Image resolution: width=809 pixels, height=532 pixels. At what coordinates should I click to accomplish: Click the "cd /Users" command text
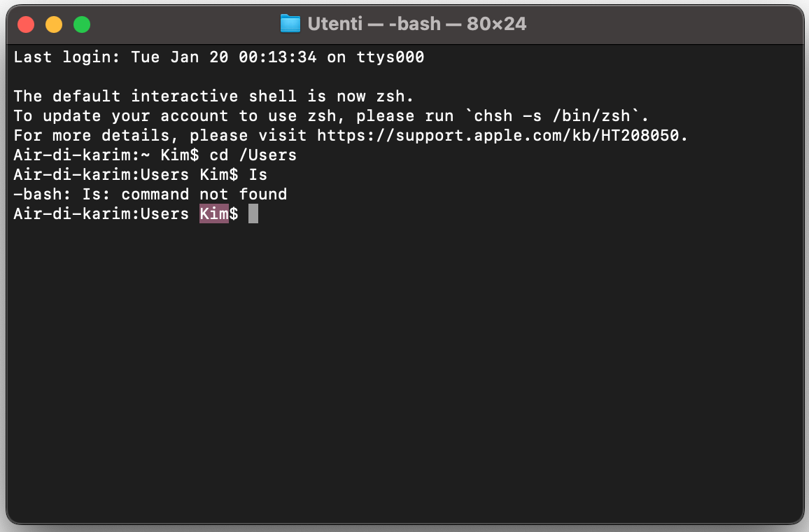pyautogui.click(x=253, y=155)
